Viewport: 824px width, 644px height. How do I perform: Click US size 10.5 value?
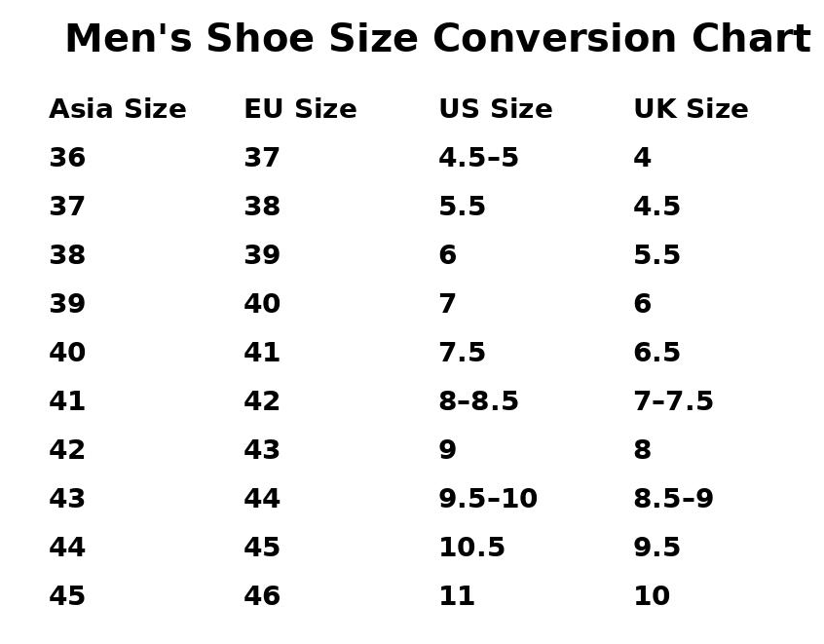tap(471, 548)
